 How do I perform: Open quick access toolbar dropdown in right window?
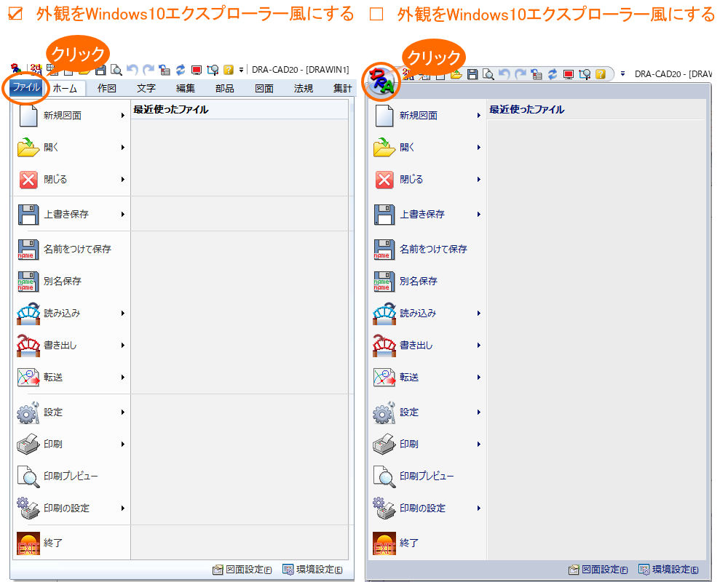pos(622,73)
